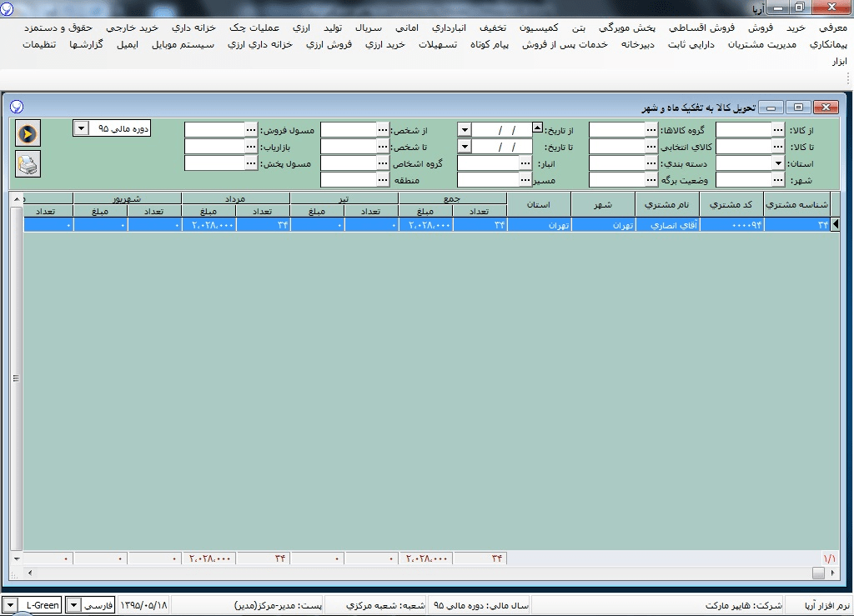Click the horizontal scrollbar under the grid
Viewport: 854px width, 616px height.
[x=417, y=573]
